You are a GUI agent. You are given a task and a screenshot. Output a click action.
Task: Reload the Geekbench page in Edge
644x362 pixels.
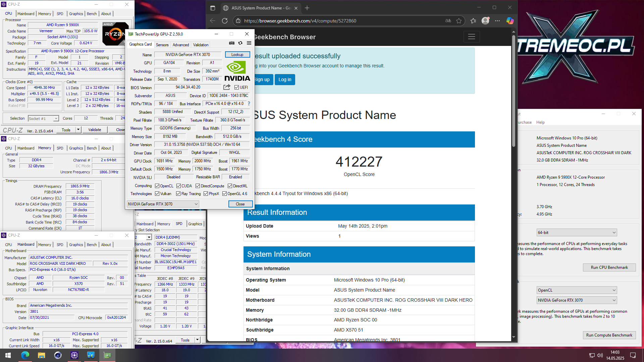[x=225, y=21]
